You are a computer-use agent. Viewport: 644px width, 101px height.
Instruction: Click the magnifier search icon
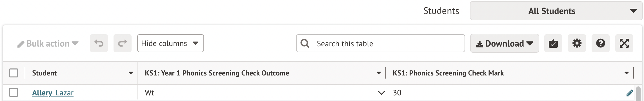[305, 43]
